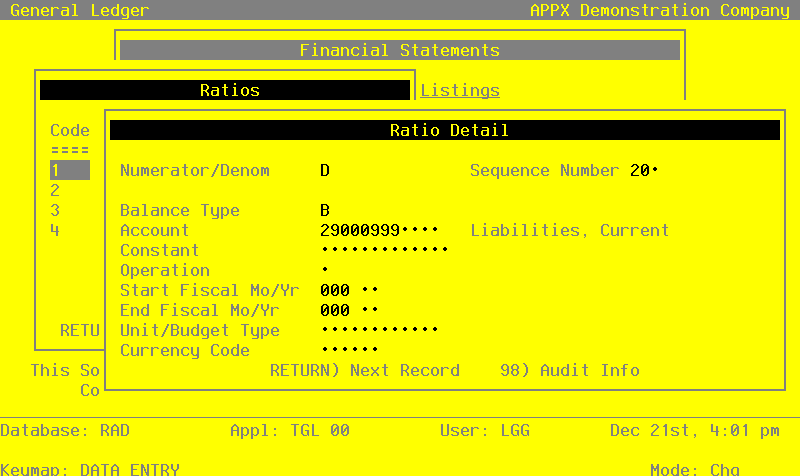Click the Balance Type field value B
The width and height of the screenshot is (800, 476).
325,210
